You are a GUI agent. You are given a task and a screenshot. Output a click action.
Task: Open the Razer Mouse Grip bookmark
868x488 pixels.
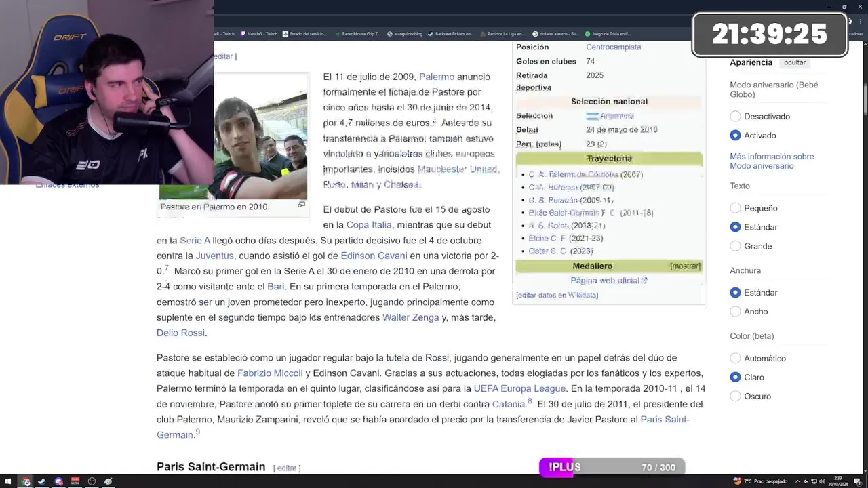coord(357,34)
